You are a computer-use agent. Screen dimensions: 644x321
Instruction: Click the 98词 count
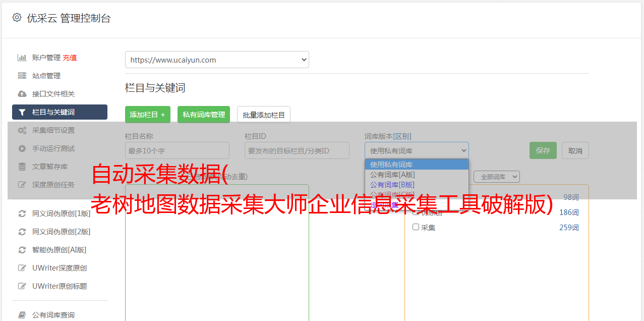click(571, 197)
